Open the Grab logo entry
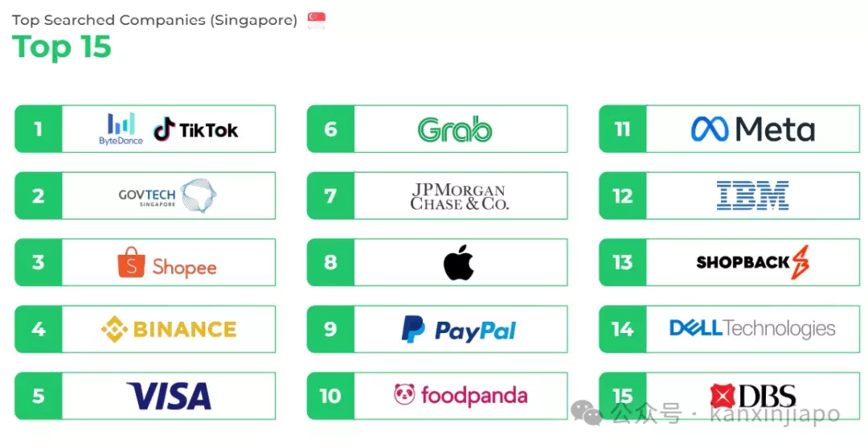The width and height of the screenshot is (868, 448). [x=455, y=129]
